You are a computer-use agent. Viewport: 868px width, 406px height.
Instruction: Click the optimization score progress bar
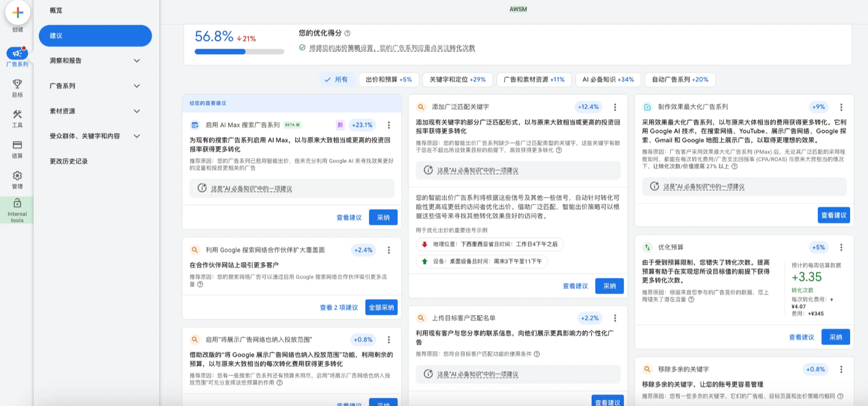[x=239, y=52]
